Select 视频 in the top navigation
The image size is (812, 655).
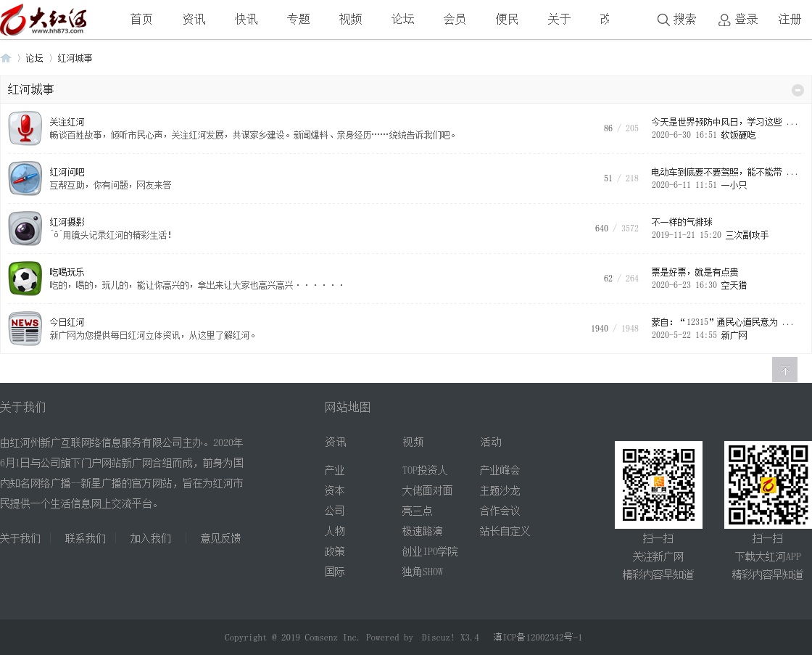click(350, 20)
